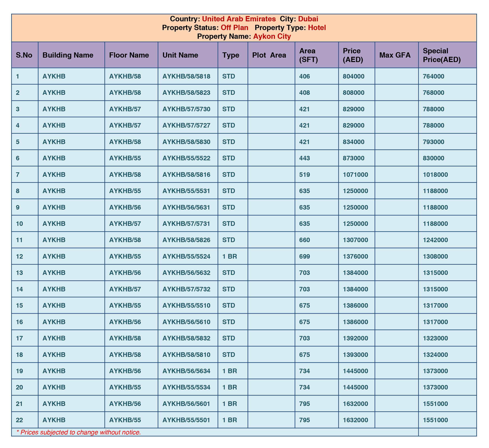Select unit cell AYKHB/58/5823
The width and height of the screenshot is (489, 448).
click(x=188, y=93)
